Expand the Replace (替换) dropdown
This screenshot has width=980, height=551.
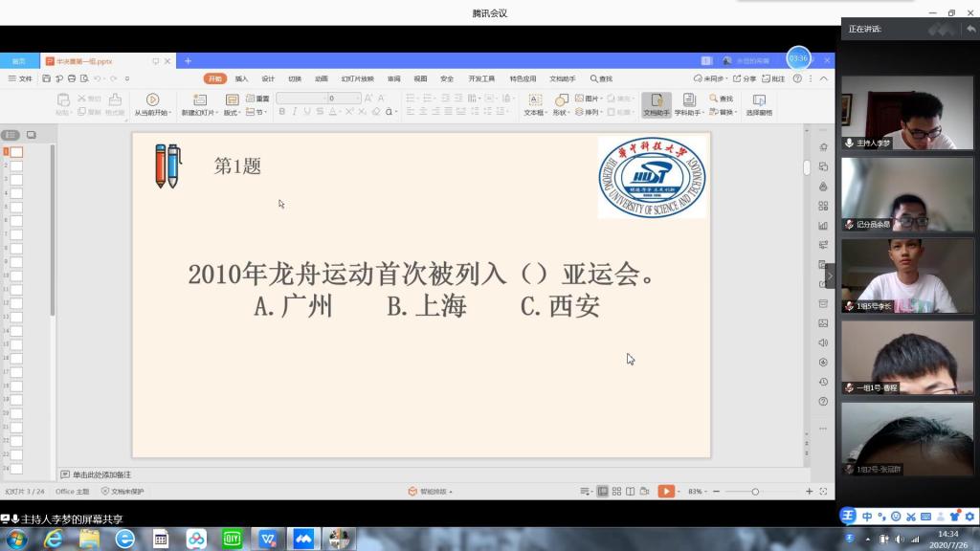(724, 112)
